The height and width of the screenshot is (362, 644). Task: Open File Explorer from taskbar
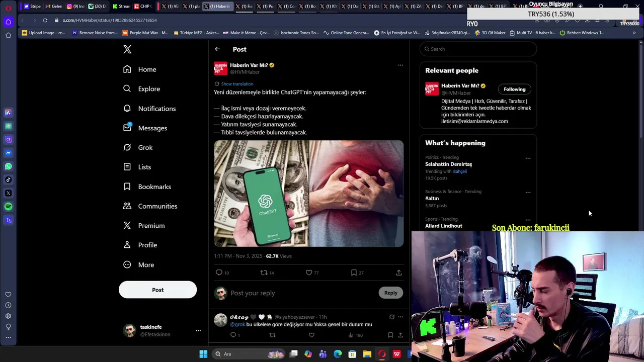coord(367,354)
